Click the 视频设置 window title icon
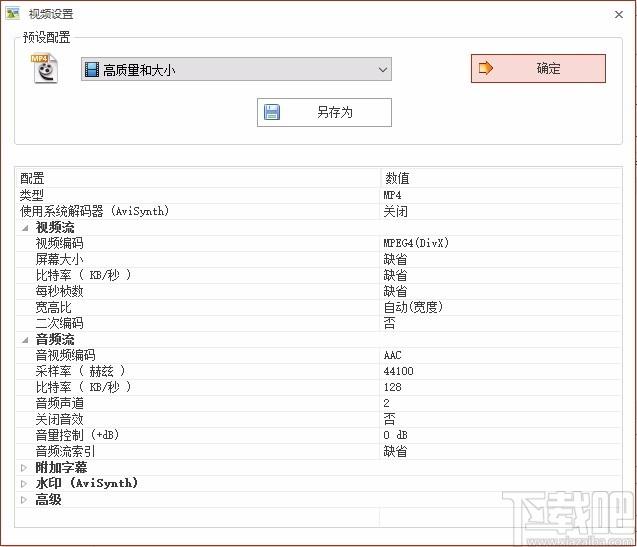The height and width of the screenshot is (547, 637). point(13,13)
